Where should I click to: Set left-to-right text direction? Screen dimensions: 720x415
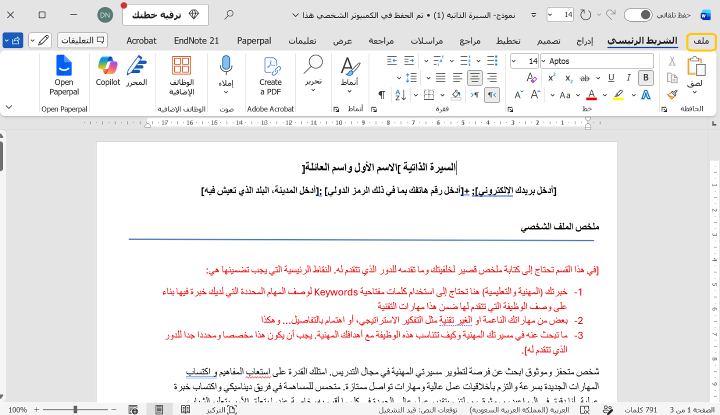(x=475, y=95)
